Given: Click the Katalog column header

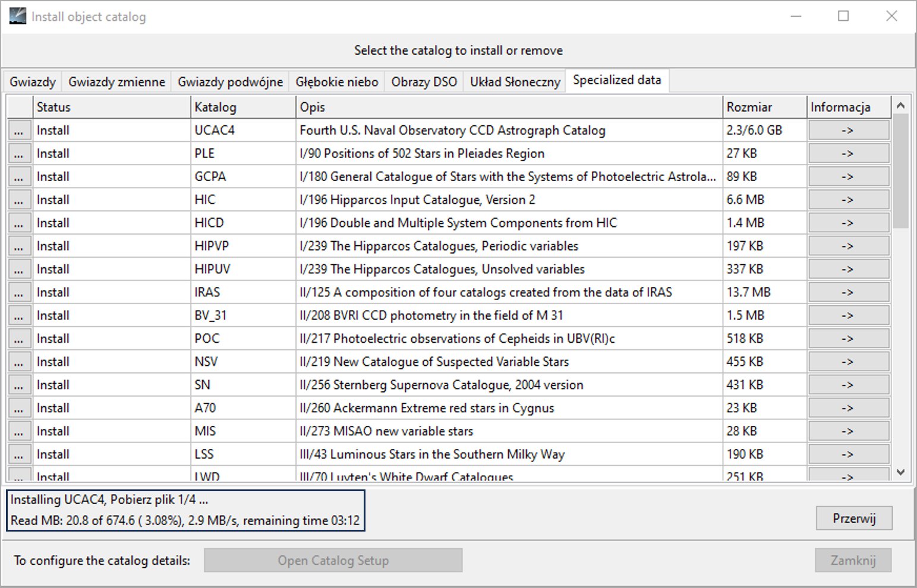Looking at the screenshot, I should coord(242,107).
